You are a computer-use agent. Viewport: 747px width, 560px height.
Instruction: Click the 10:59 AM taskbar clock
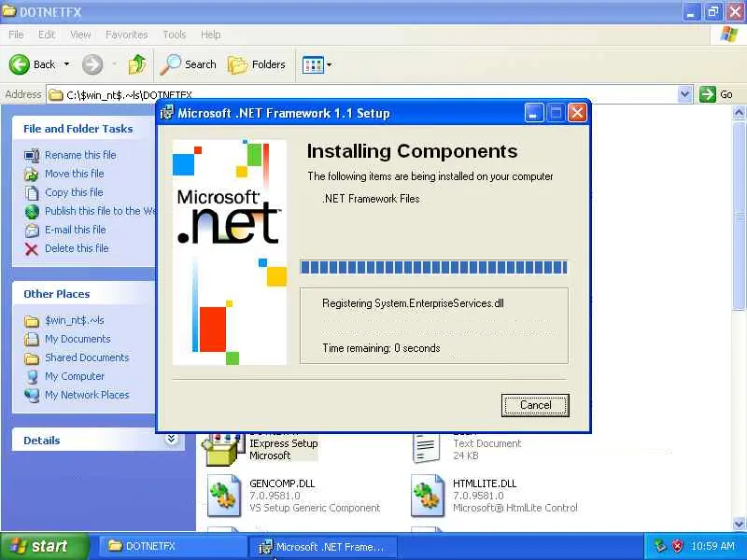click(712, 546)
